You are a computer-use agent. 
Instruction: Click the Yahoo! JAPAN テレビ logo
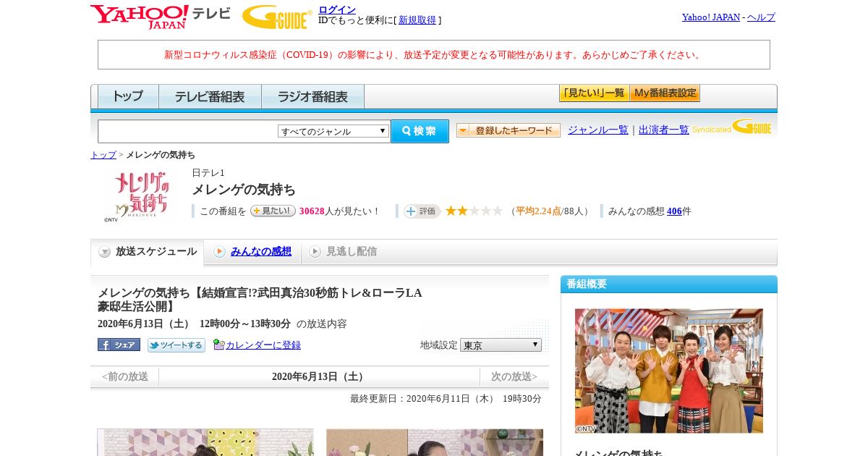(x=160, y=16)
